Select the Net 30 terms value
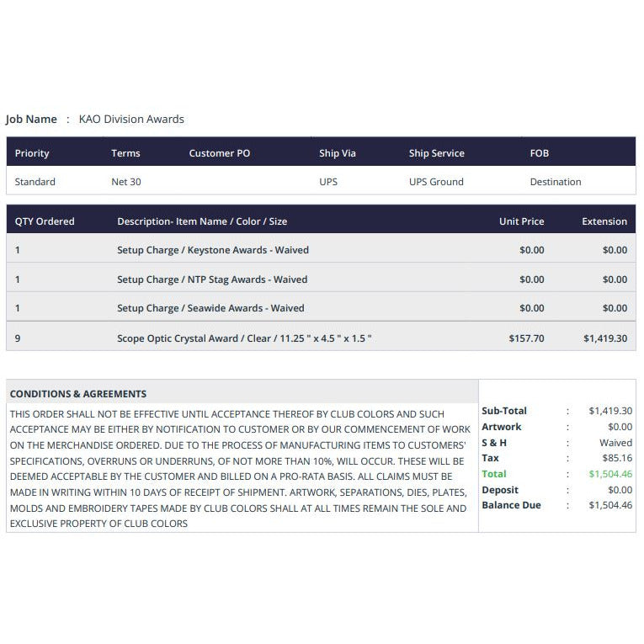The image size is (644, 644). coord(126,182)
